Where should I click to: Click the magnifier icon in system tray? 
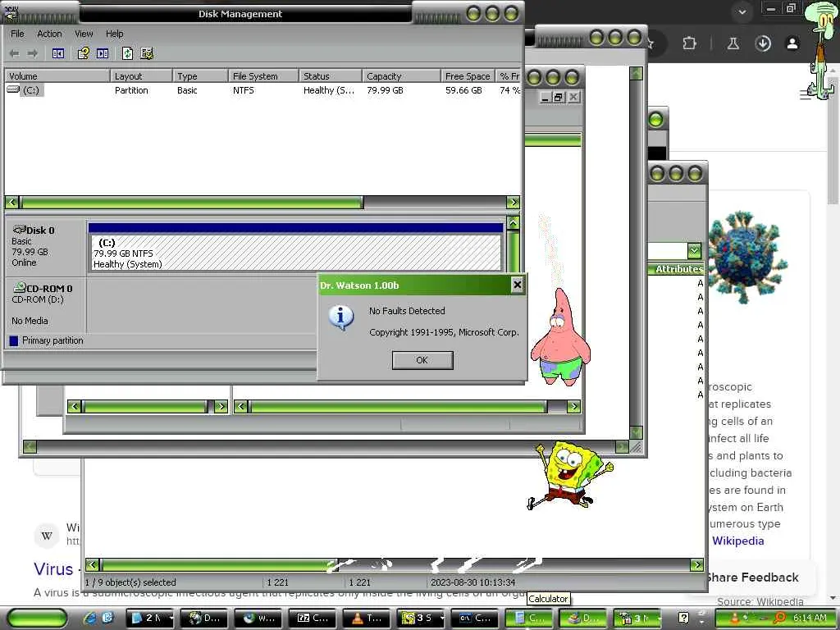(x=780, y=618)
